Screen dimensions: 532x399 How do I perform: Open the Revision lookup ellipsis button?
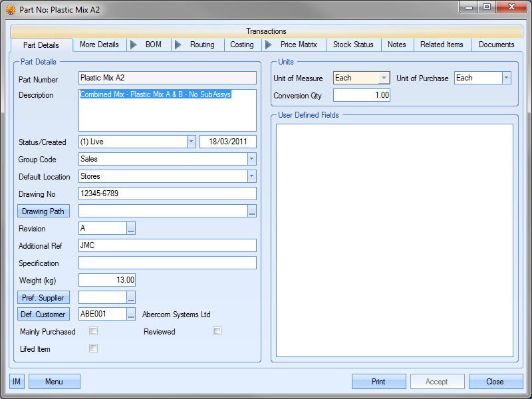(x=131, y=229)
